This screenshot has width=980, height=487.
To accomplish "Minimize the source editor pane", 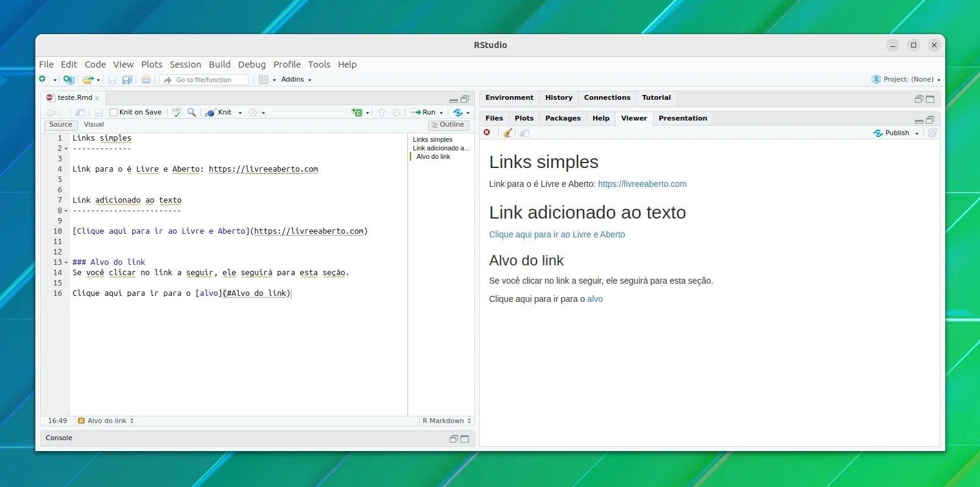I will pyautogui.click(x=453, y=100).
